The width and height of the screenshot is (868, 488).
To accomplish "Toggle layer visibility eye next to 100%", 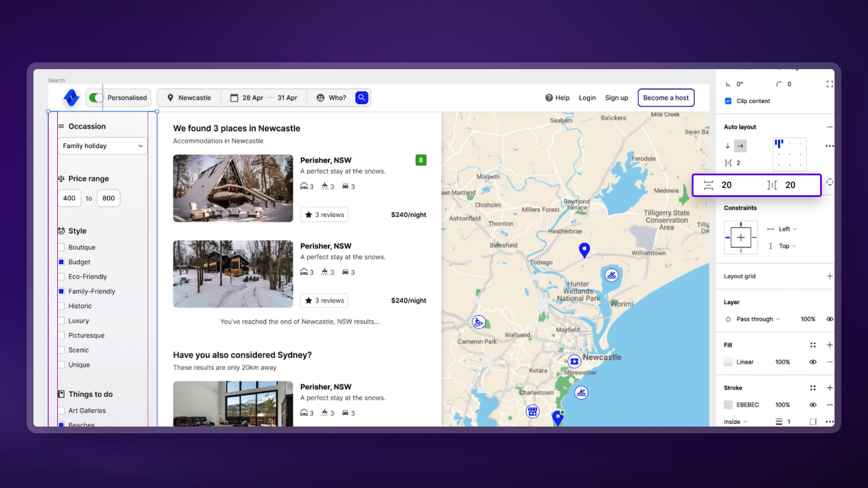I will pyautogui.click(x=830, y=319).
